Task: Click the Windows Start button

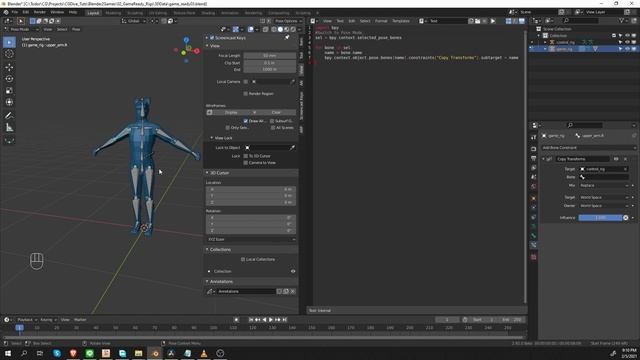Action: [x=8, y=353]
